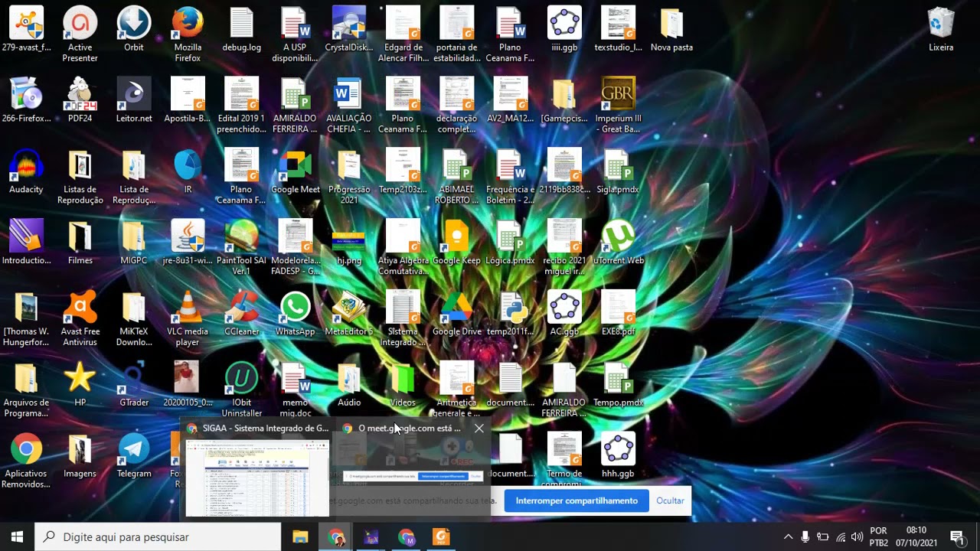
Task: Open Audacity desktop shortcut
Action: click(x=26, y=171)
